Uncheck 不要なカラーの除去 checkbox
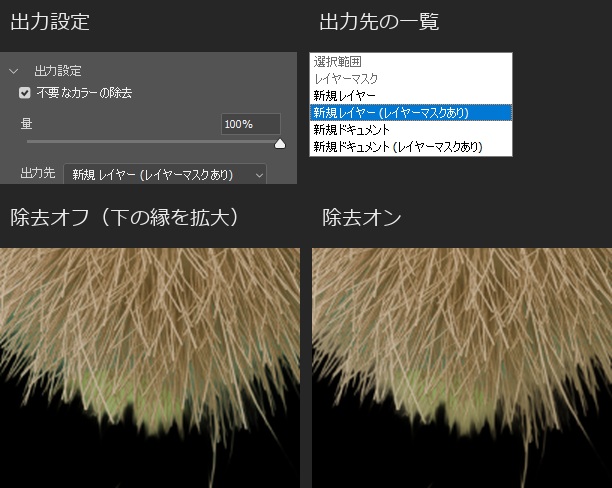 [25, 93]
